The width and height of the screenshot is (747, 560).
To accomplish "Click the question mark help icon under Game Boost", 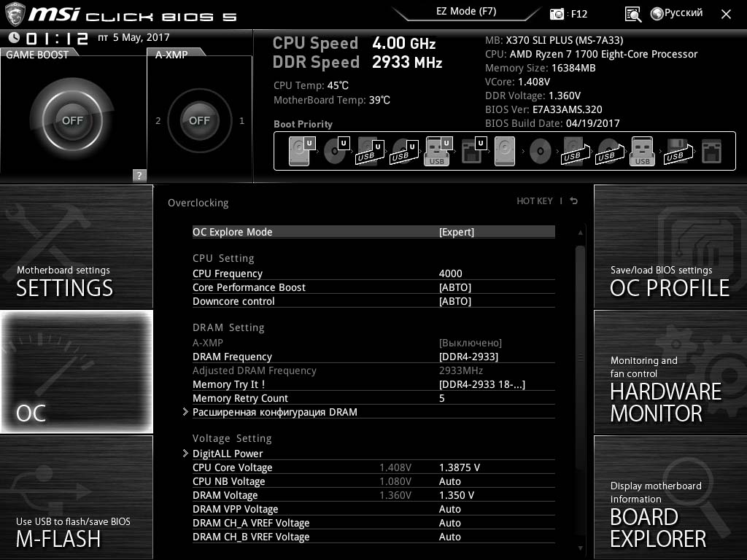I will (139, 175).
